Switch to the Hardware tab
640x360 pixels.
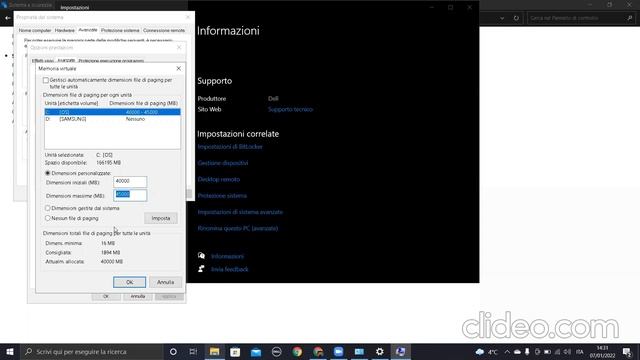(64, 31)
